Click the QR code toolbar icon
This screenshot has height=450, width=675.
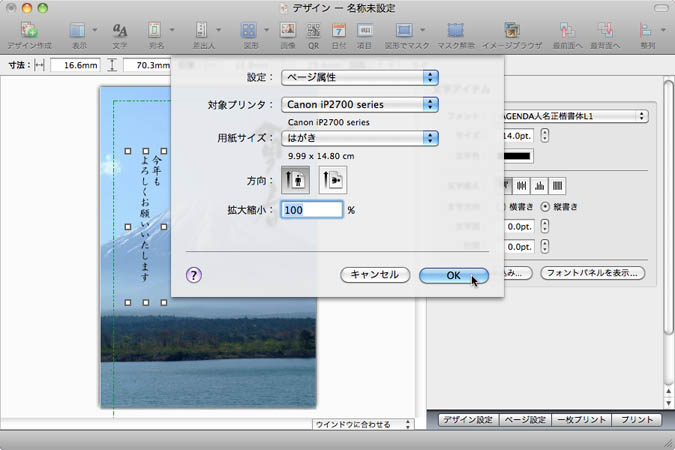313,31
